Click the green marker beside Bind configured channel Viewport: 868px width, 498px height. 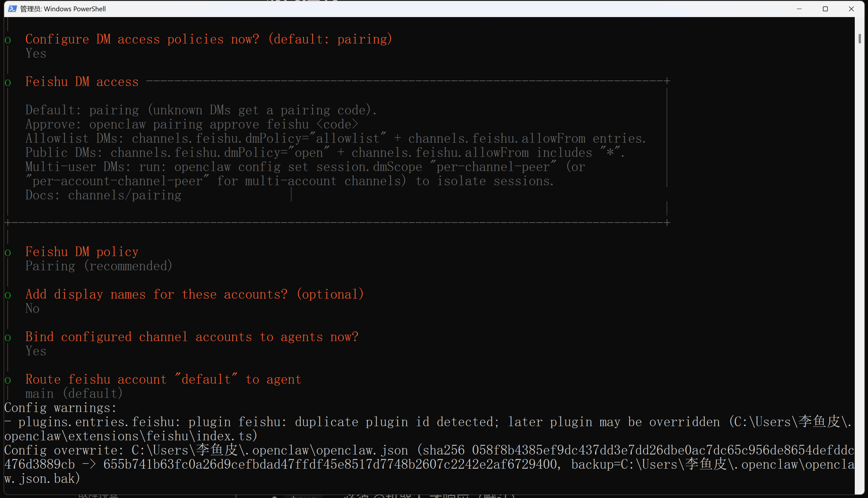(x=8, y=338)
